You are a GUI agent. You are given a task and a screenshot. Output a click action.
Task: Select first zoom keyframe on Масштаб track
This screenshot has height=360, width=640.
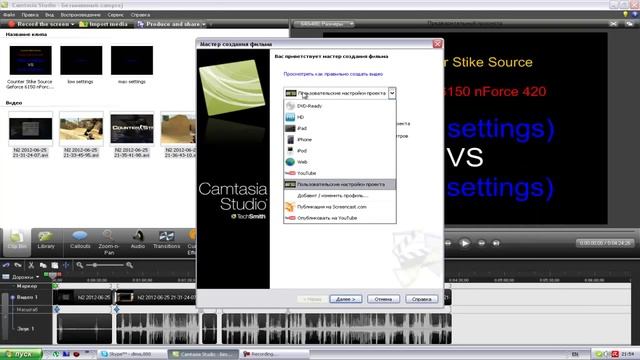pos(56,309)
